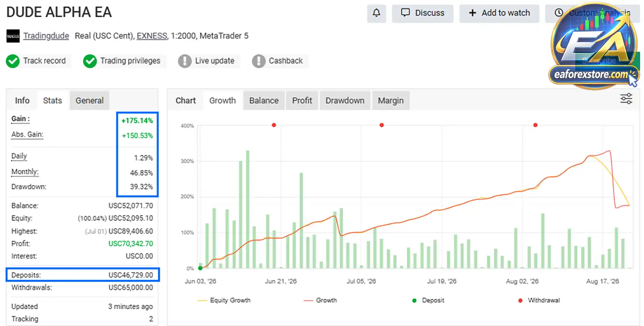Select the Balance chart tab
Screen dimensions: 644x326
point(264,100)
